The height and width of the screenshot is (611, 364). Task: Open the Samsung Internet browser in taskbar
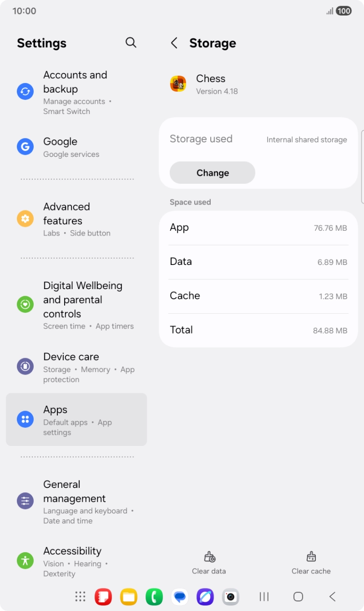(205, 597)
